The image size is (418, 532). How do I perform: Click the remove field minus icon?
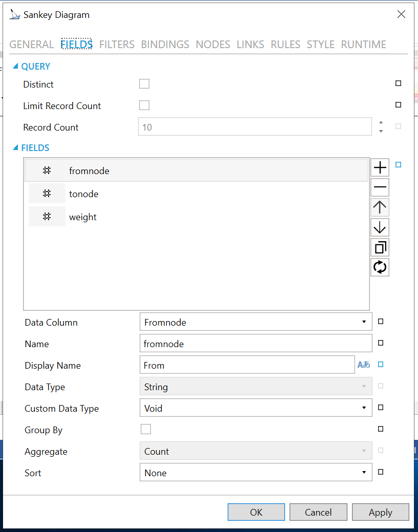click(380, 187)
